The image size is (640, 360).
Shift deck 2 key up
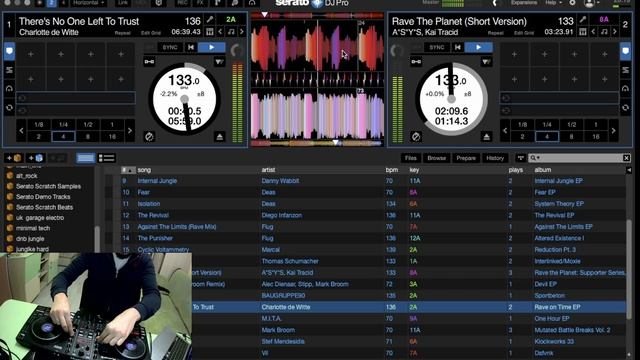(x=615, y=31)
